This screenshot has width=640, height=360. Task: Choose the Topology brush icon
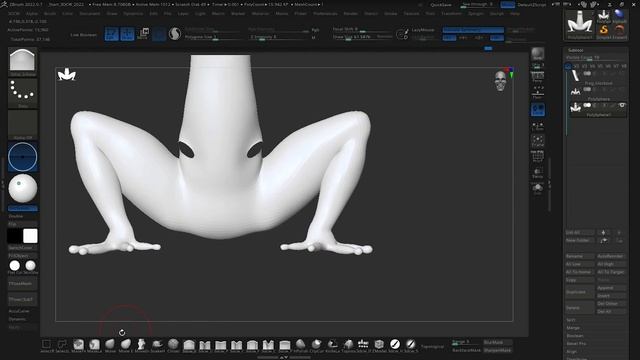[348, 344]
